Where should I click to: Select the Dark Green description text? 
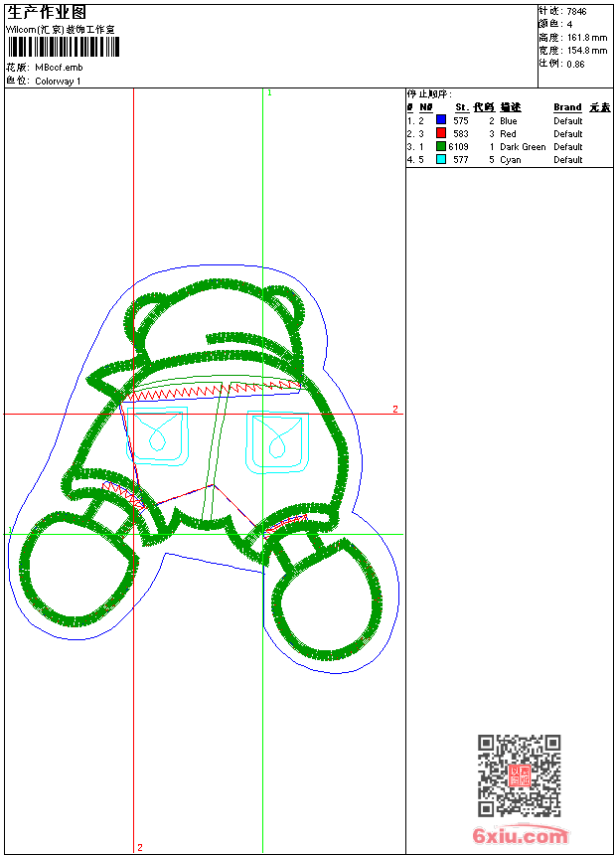pyautogui.click(x=523, y=147)
